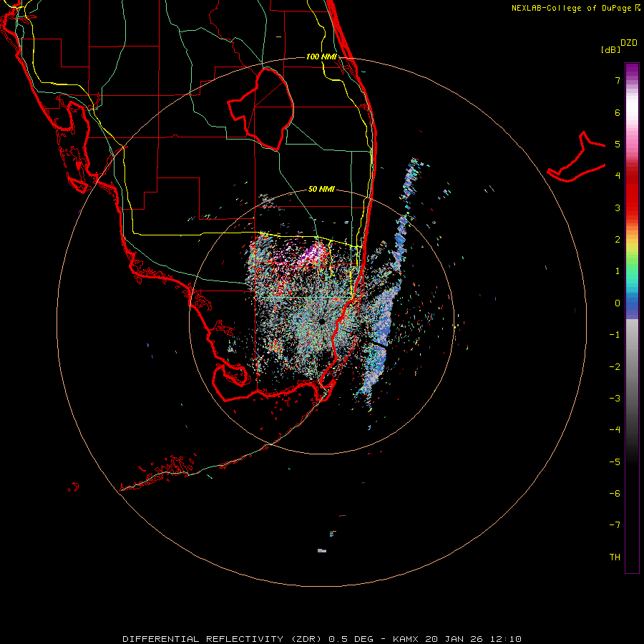Click the 100 NMI range ring label

tap(321, 57)
